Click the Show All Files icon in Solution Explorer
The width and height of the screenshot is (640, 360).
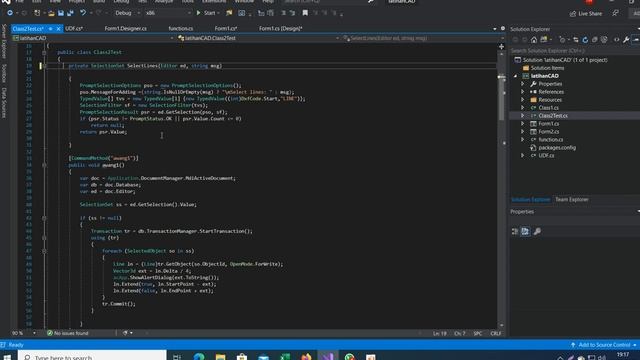tap(604, 40)
